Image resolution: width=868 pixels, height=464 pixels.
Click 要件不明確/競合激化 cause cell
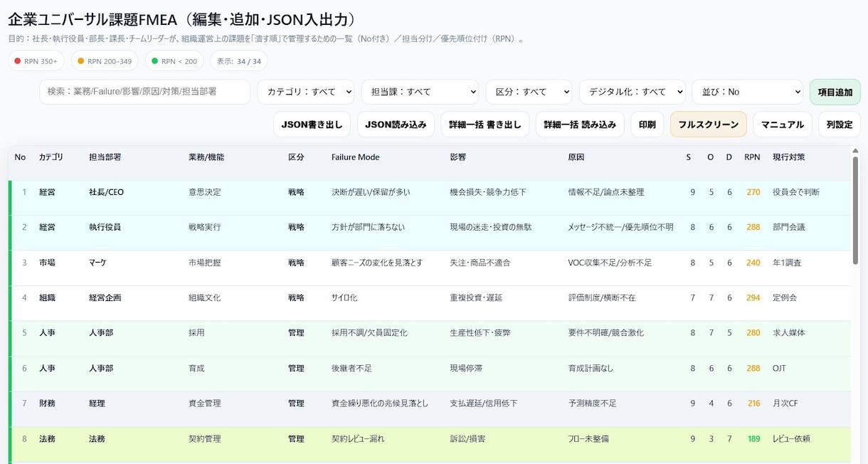(605, 332)
